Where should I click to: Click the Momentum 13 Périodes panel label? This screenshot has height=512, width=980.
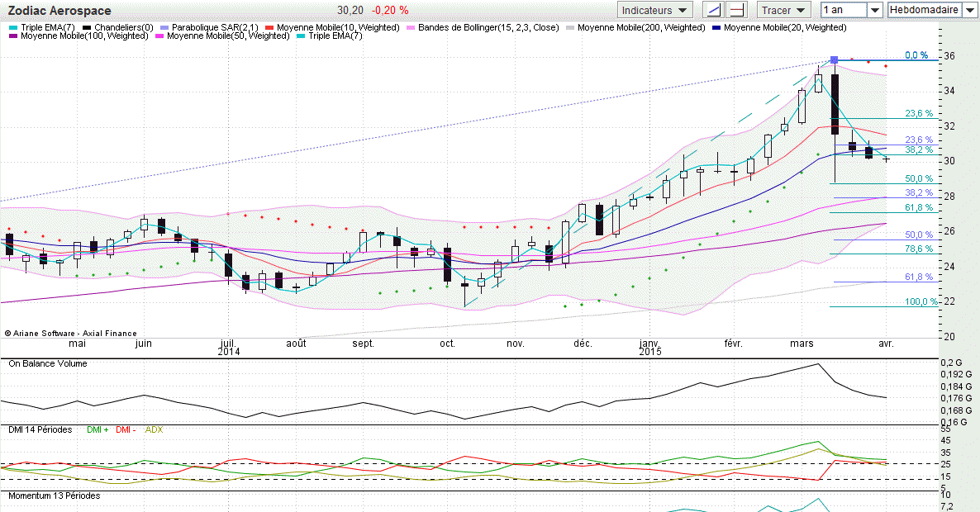point(54,495)
